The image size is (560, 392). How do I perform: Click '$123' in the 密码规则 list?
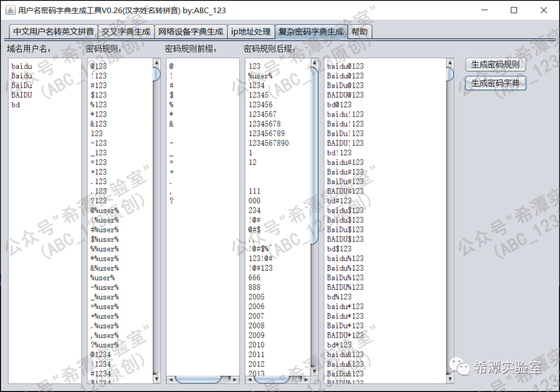click(x=99, y=95)
